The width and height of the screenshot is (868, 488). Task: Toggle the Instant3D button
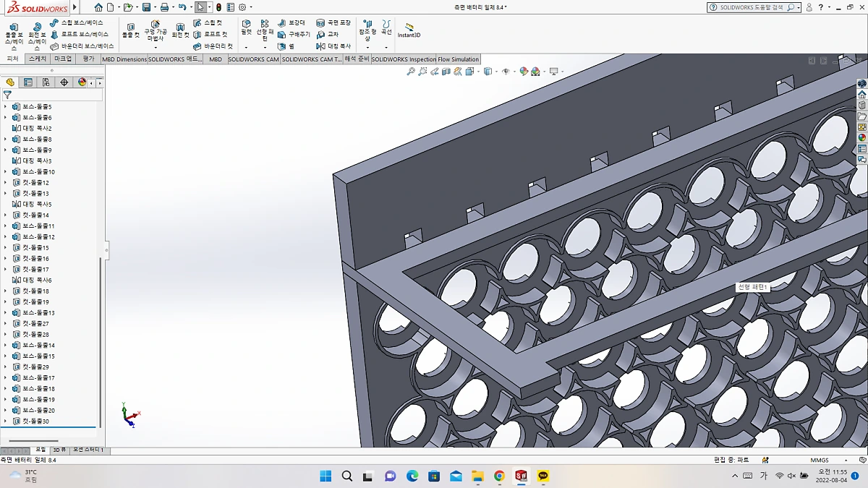click(409, 30)
